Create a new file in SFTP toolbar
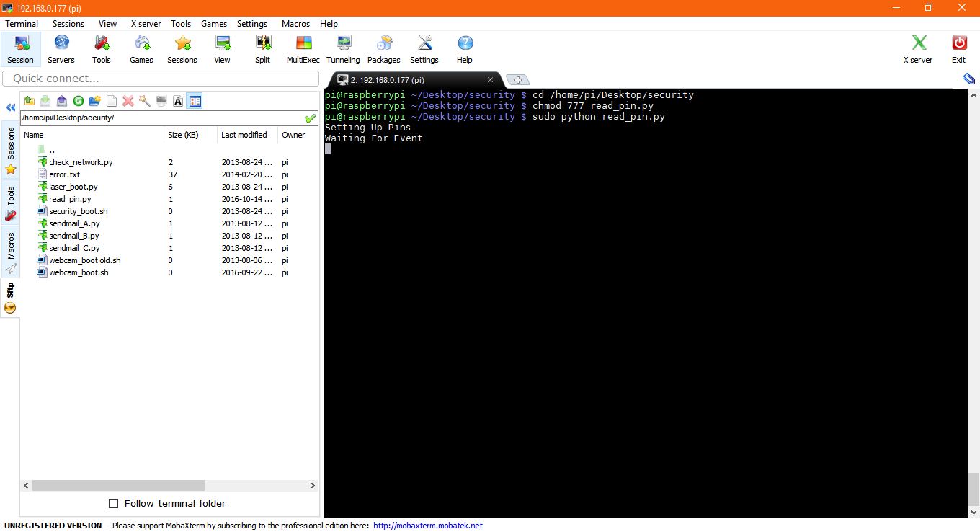 [112, 101]
